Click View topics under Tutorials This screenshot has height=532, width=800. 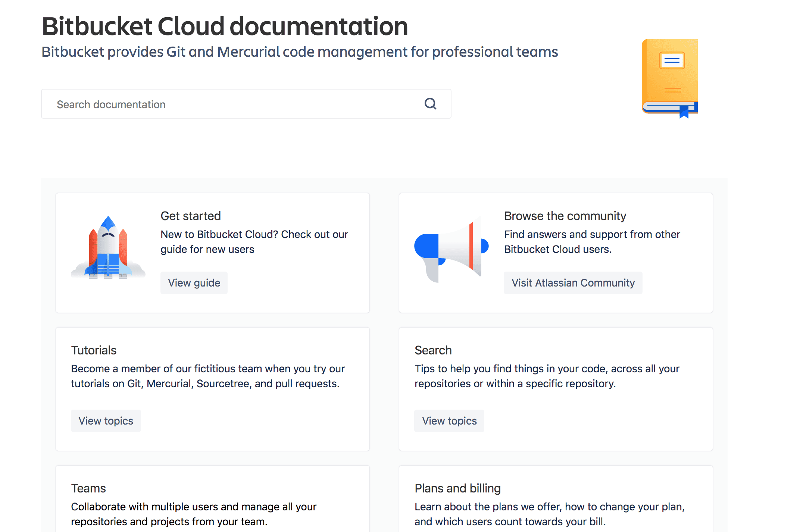click(106, 421)
